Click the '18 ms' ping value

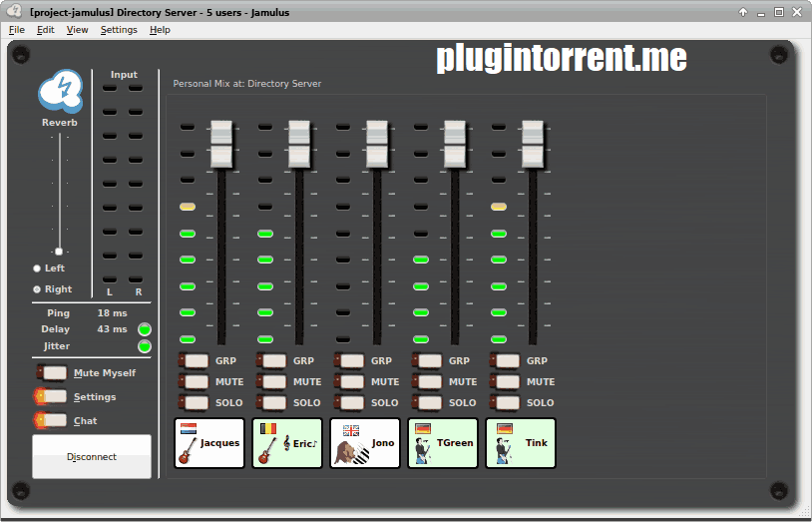pyautogui.click(x=112, y=313)
